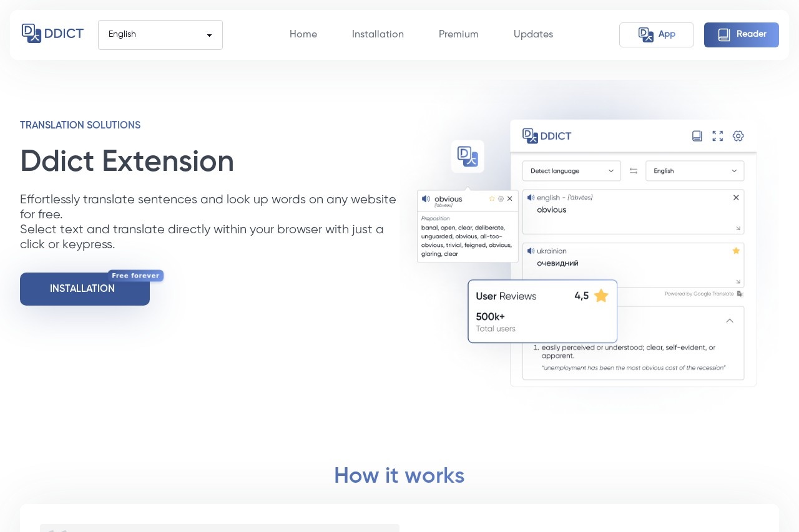Click the definition text easily perceived or understood
The height and width of the screenshot is (532, 799).
point(628,352)
